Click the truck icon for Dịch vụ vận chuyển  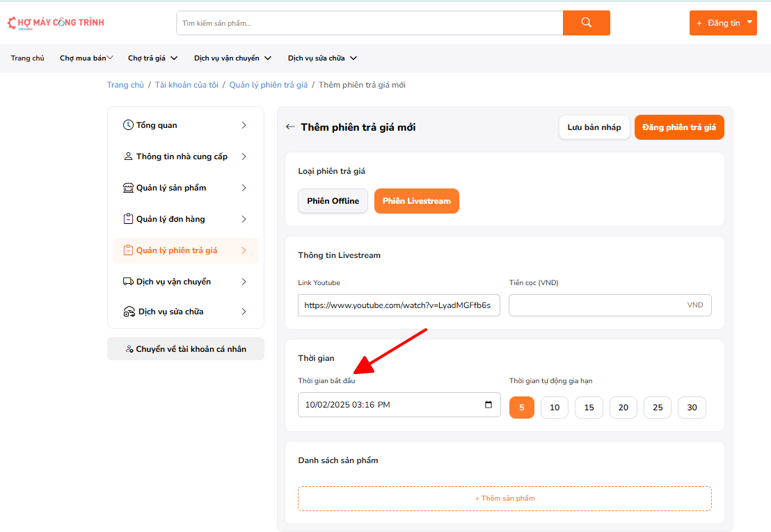coord(128,282)
